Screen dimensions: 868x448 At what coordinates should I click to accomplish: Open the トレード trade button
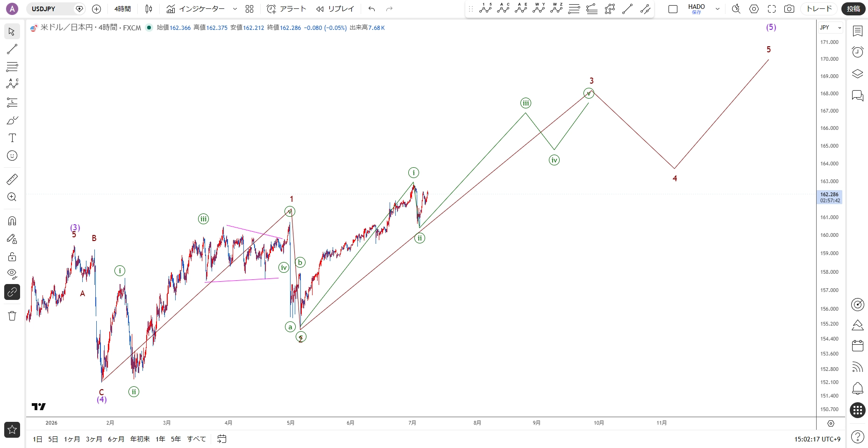(819, 9)
